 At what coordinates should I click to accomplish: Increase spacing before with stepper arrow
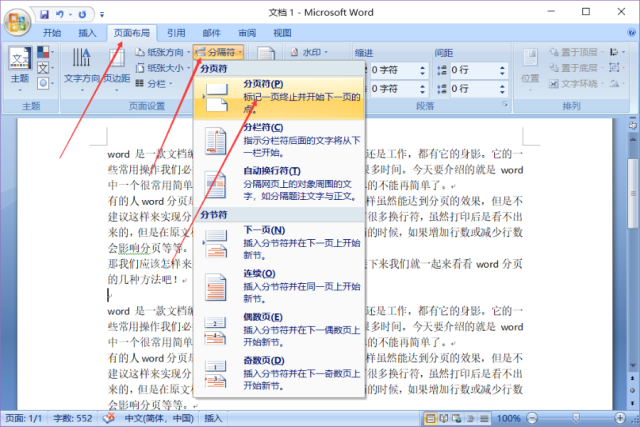click(502, 67)
